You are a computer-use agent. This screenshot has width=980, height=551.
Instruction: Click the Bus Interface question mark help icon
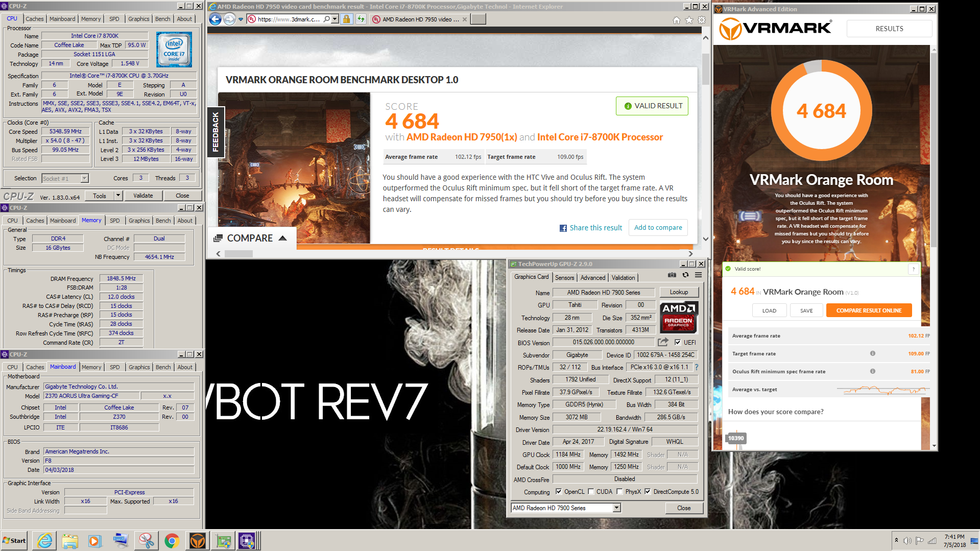coord(697,367)
